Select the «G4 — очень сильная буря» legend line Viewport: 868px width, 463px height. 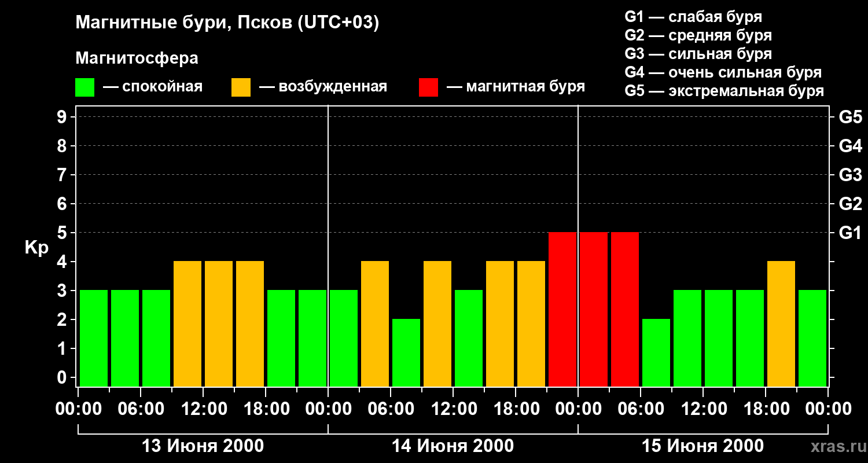point(723,72)
